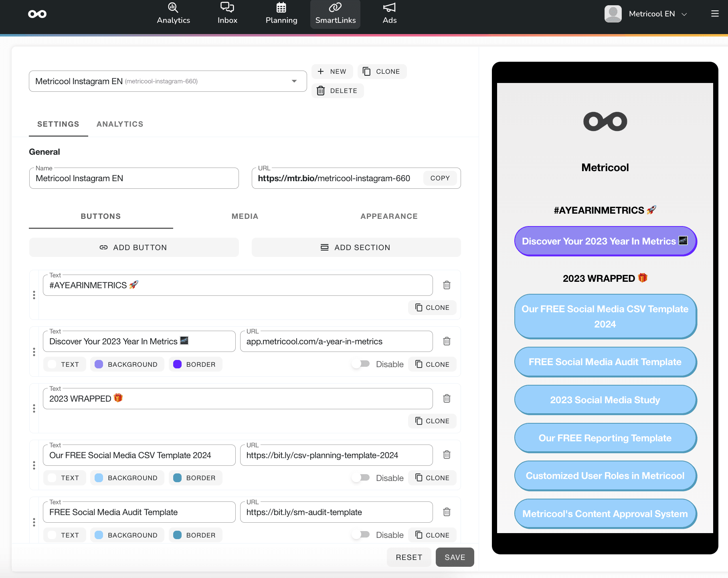Disable the Discover Your 2023 Year In Metrics button
This screenshot has height=578, width=728.
[x=360, y=364]
